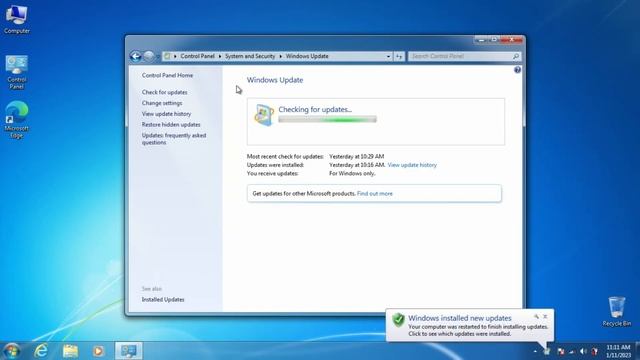640x360 pixels.
Task: Go to Control Panel Home
Action: pos(167,76)
